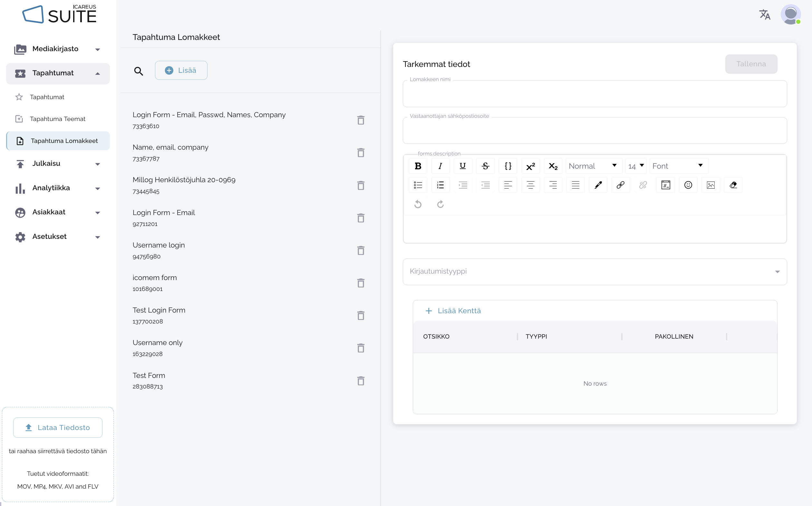812x506 pixels.
Task: Click the Lisää Kenttä link
Action: (453, 311)
